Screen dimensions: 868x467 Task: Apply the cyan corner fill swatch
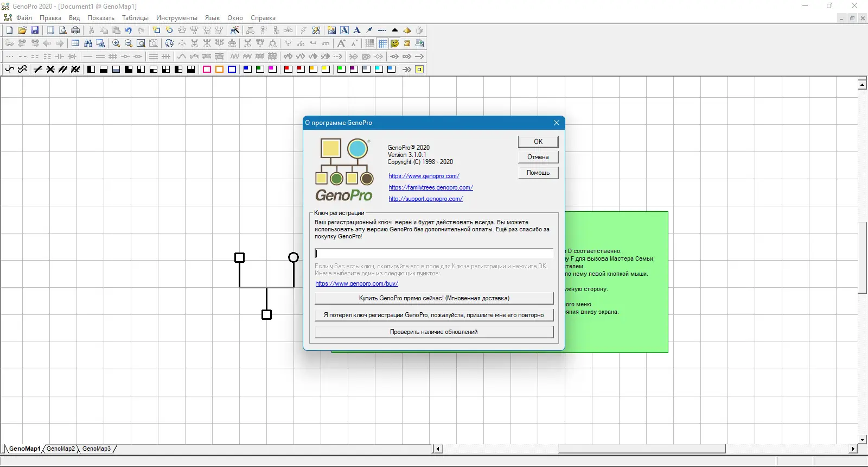coord(379,70)
